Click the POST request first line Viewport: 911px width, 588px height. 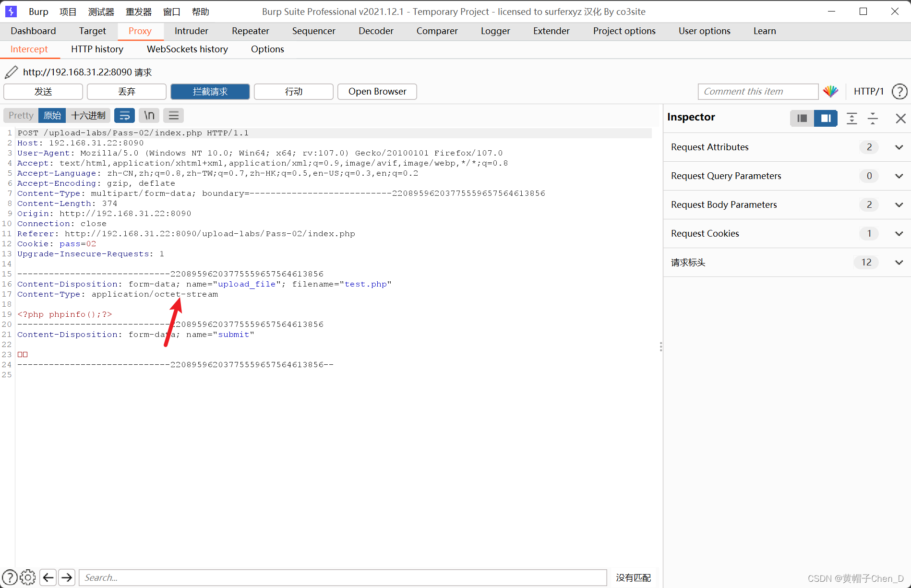click(x=133, y=132)
